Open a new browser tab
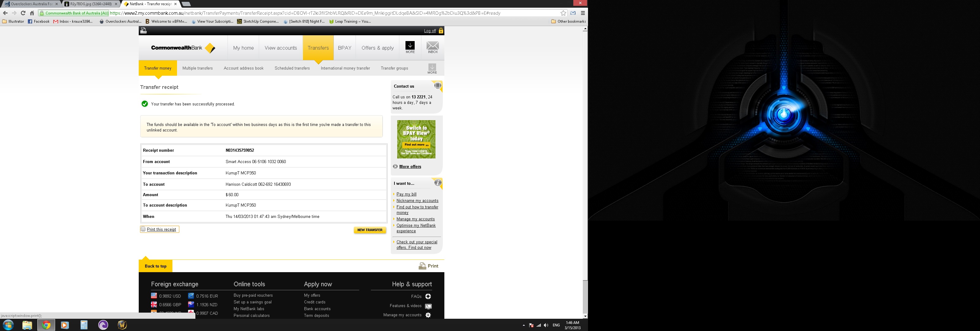The height and width of the screenshot is (331, 980). pyautogui.click(x=186, y=4)
